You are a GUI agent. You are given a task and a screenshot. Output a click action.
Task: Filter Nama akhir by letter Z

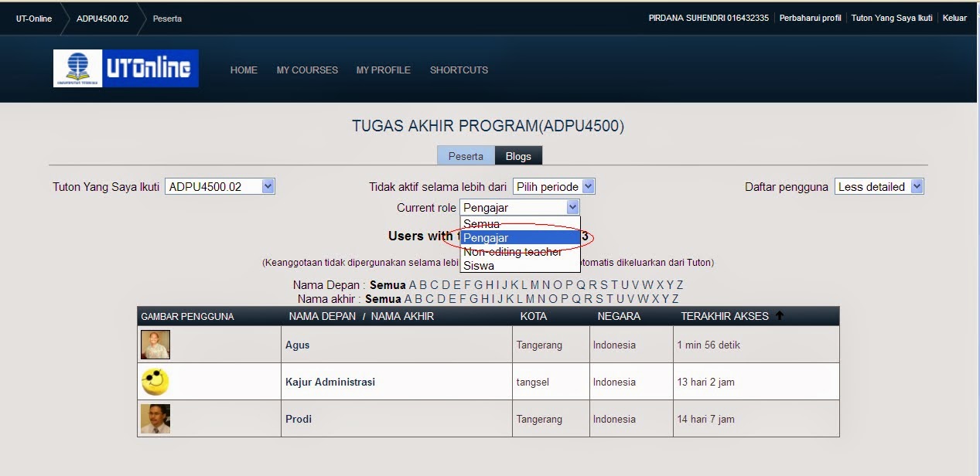(675, 299)
